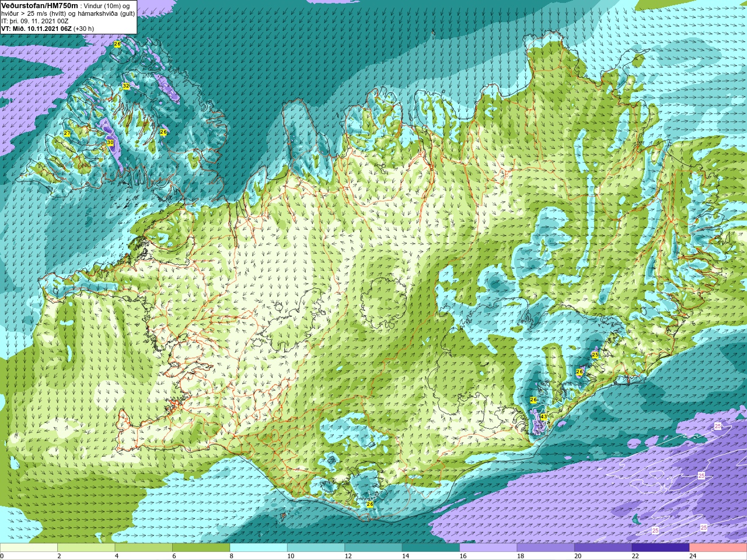Click the legend scale value 16
Image resolution: width=747 pixels, height=560 pixels.
[463, 556]
